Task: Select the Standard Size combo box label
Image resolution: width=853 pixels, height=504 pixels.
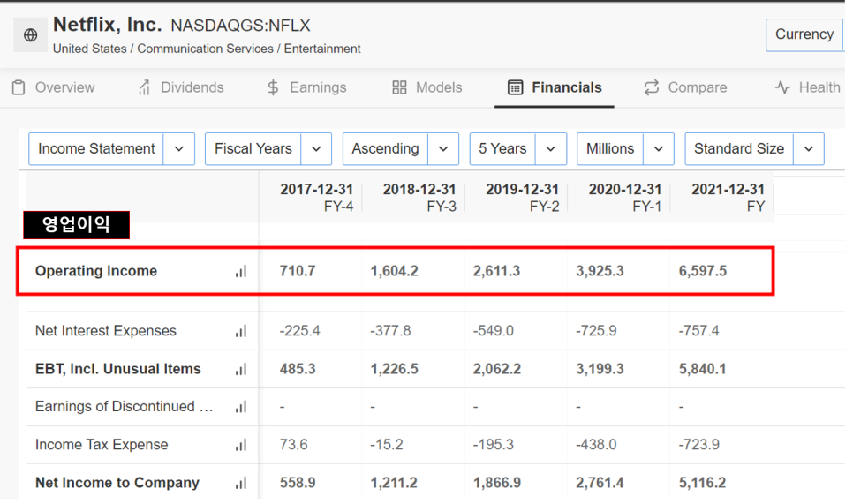Action: [739, 149]
